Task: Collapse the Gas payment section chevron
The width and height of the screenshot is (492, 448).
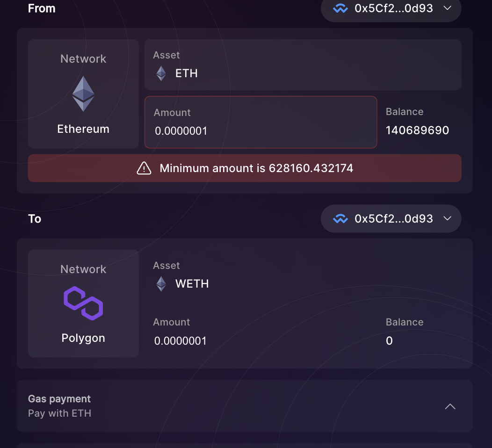Action: tap(450, 406)
